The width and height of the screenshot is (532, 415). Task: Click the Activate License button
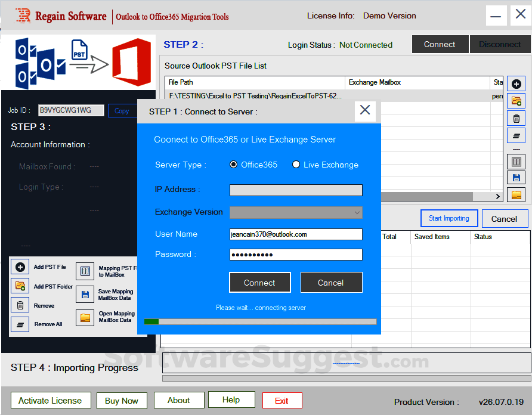click(50, 401)
